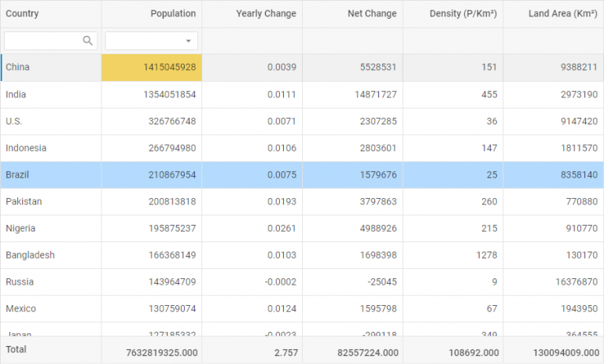Viewport: 604px width, 364px height.
Task: Sort by the Population column header
Action: pyautogui.click(x=173, y=14)
